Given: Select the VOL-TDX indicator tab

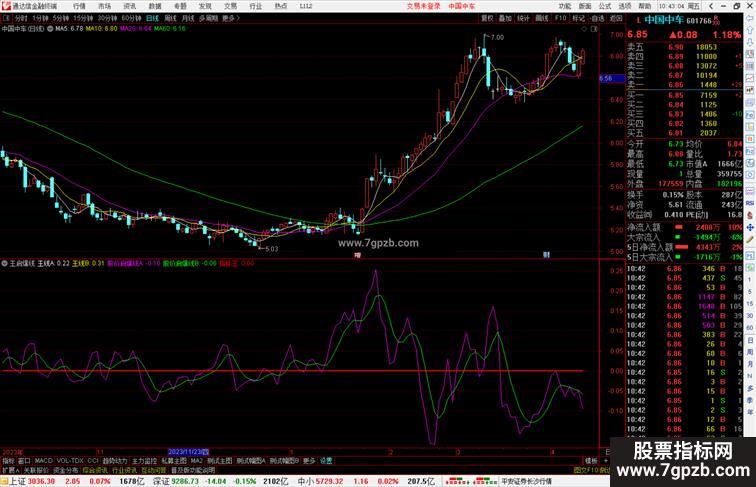Looking at the screenshot, I should click(70, 461).
